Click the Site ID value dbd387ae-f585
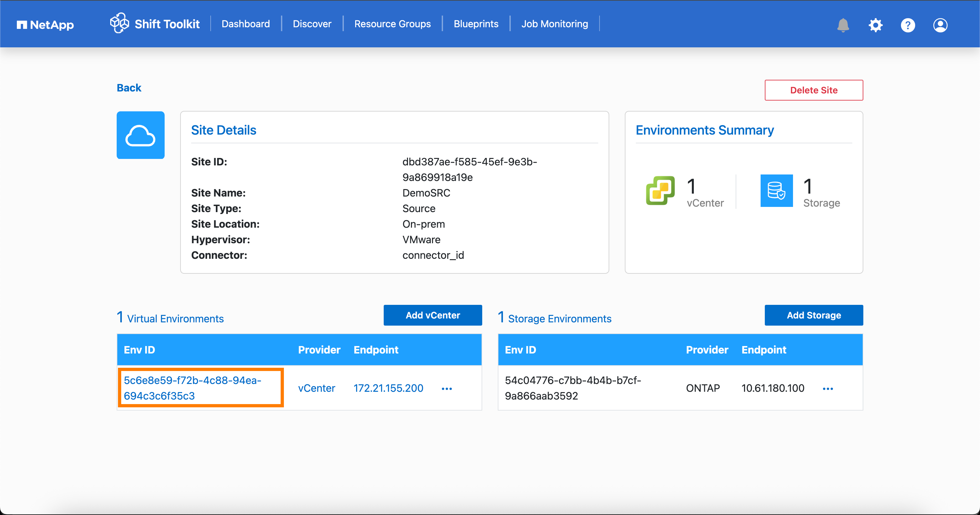 (x=470, y=169)
